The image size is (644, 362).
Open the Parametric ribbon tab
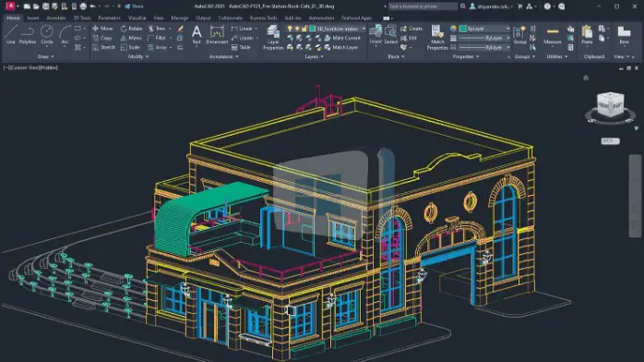109,18
